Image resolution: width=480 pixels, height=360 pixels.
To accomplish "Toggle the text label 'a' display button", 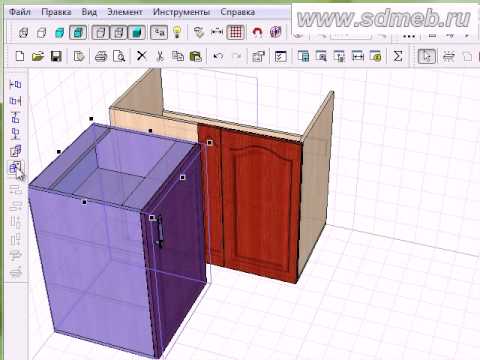I will (159, 32).
